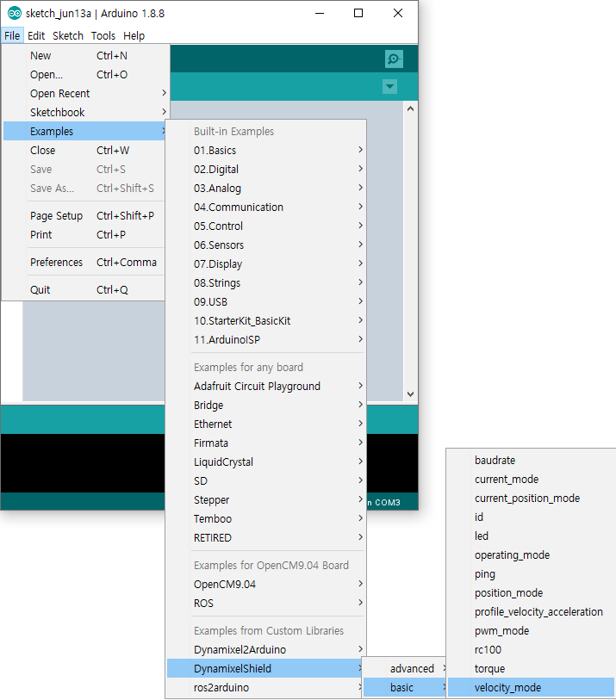The height and width of the screenshot is (700, 616).
Task: Expand 01.Basics examples submenu
Action: pos(215,151)
